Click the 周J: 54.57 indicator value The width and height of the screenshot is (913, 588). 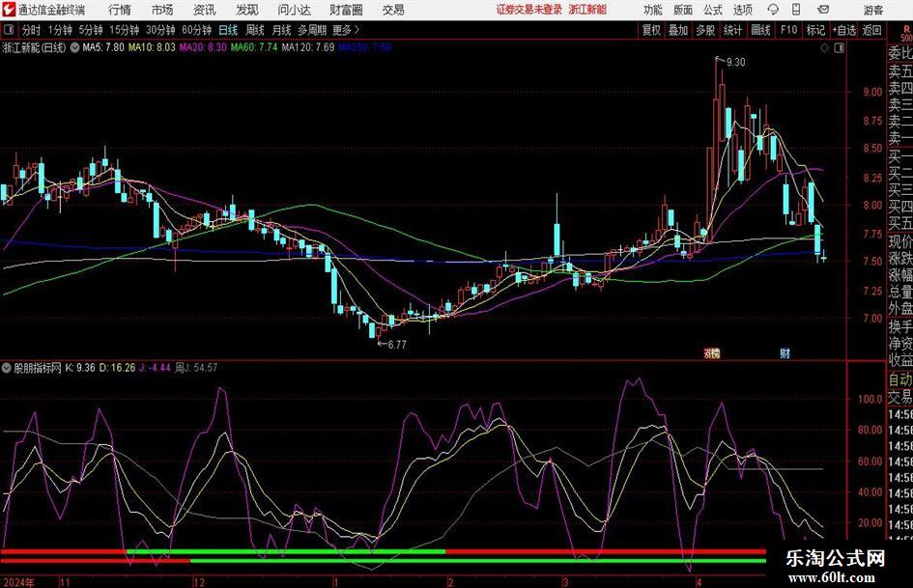point(196,368)
